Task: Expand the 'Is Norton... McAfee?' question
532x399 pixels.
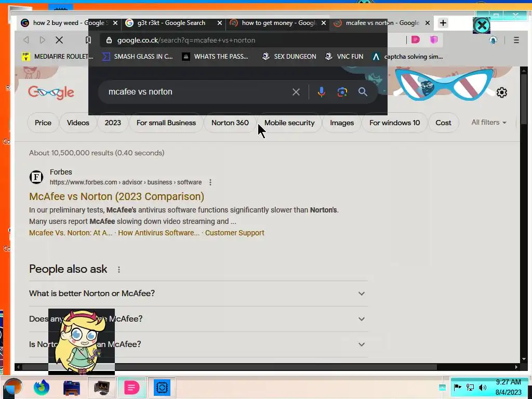Action: tap(198, 344)
